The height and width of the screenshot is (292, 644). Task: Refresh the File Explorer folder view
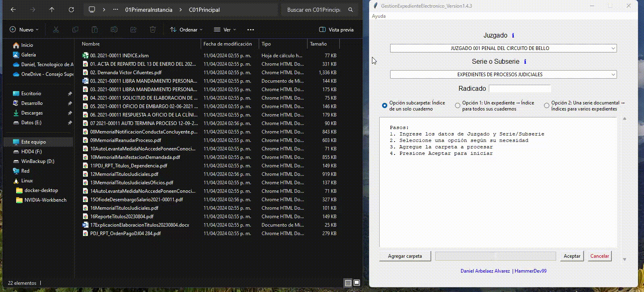(x=71, y=10)
